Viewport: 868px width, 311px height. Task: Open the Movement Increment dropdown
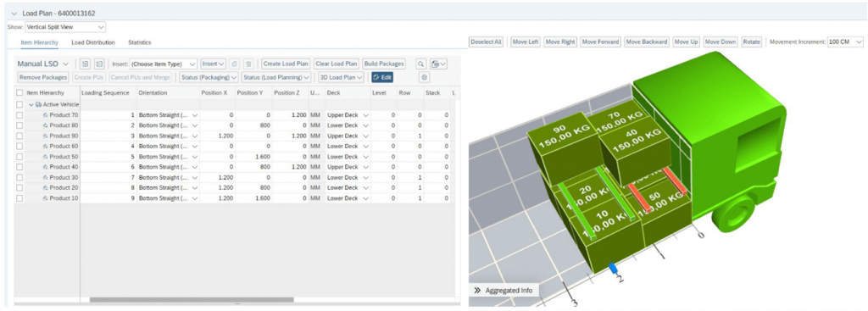coord(845,42)
